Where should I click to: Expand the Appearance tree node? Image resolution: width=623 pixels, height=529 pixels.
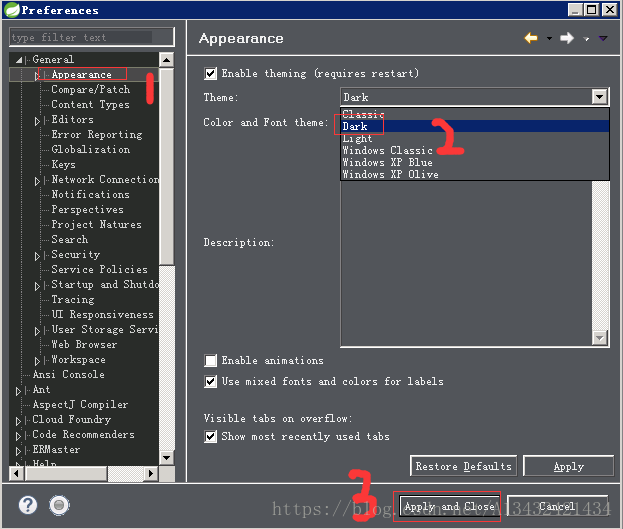pos(37,76)
